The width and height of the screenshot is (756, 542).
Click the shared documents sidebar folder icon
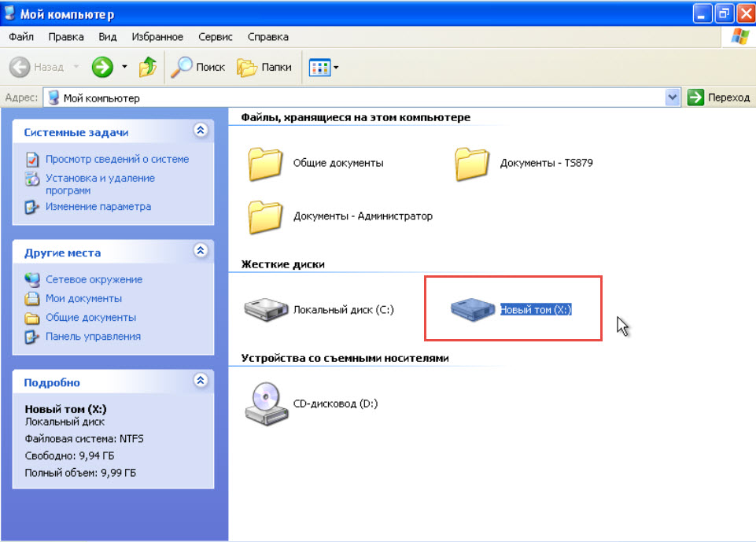pyautogui.click(x=32, y=319)
